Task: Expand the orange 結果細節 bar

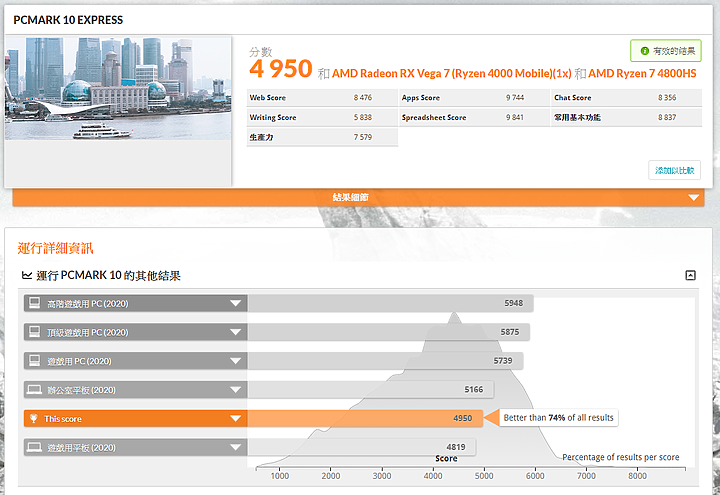Action: pyautogui.click(x=358, y=197)
